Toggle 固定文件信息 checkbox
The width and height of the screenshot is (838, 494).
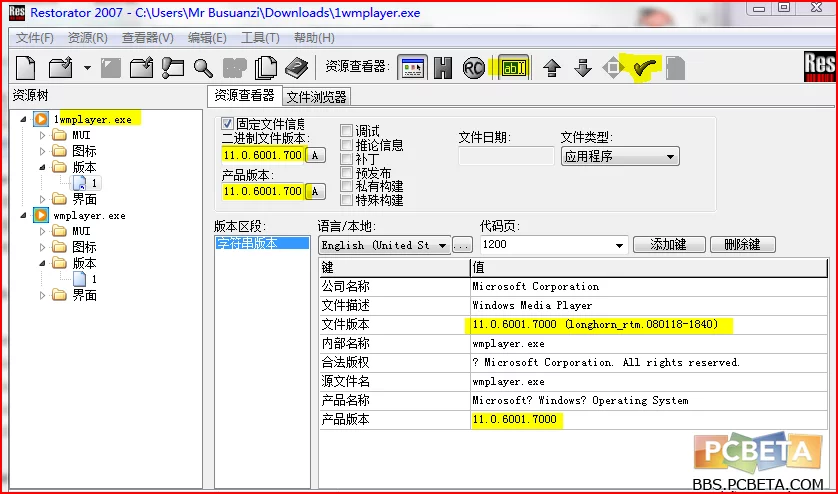pos(228,124)
